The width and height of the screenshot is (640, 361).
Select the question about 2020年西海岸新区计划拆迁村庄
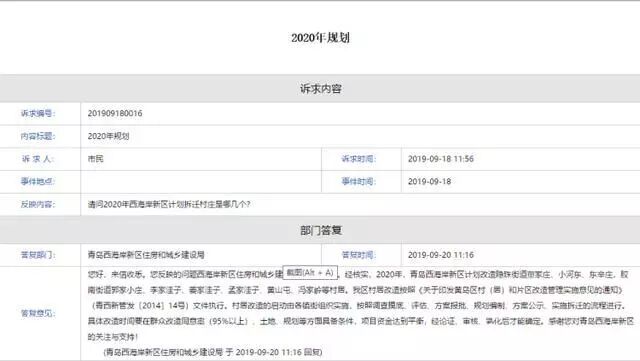(169, 204)
